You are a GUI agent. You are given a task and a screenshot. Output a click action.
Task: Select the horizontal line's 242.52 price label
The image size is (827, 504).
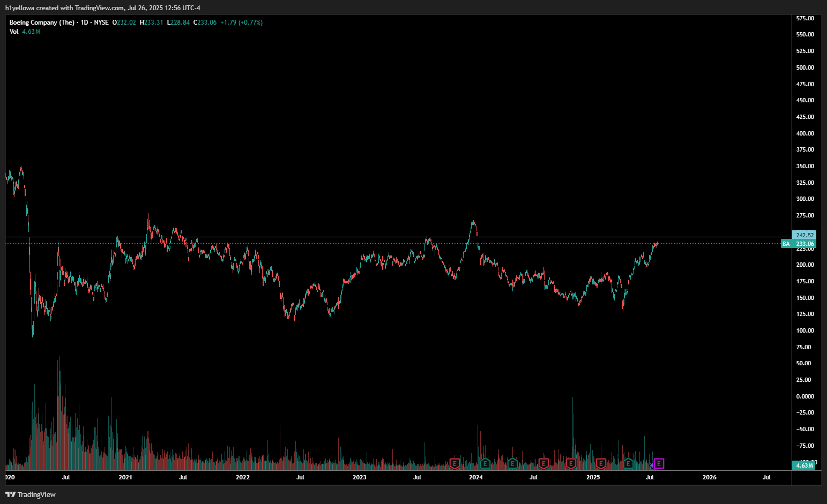(x=804, y=235)
